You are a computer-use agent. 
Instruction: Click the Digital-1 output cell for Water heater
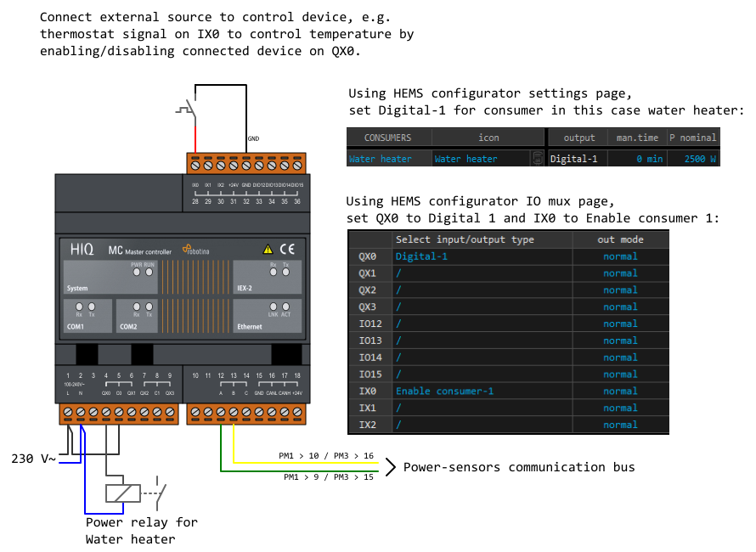578,159
